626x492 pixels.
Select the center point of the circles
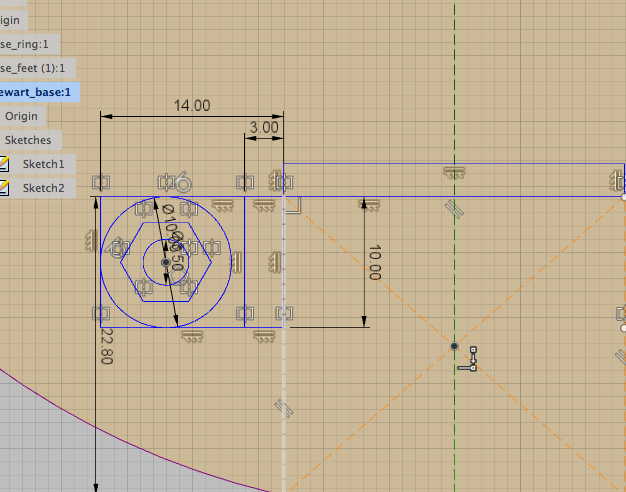point(166,262)
